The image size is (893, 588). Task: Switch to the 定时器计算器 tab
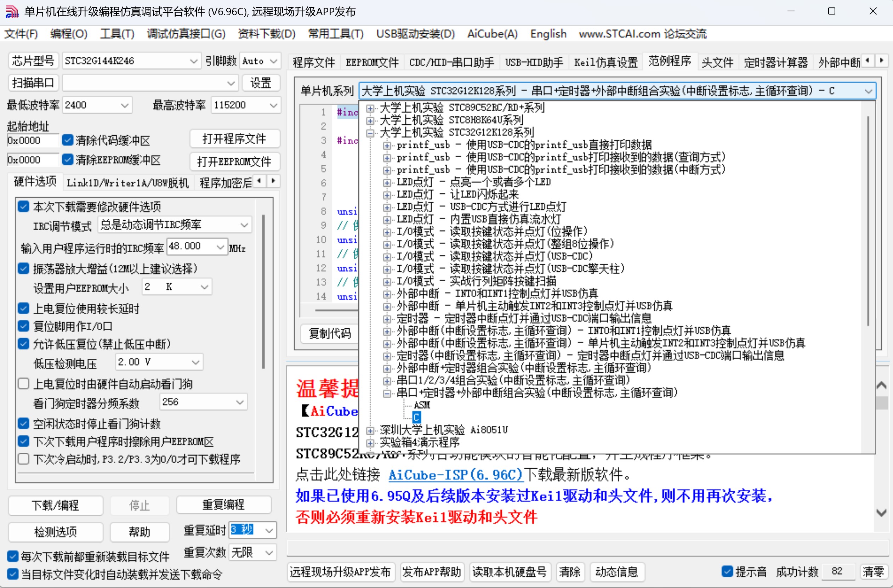pos(775,62)
